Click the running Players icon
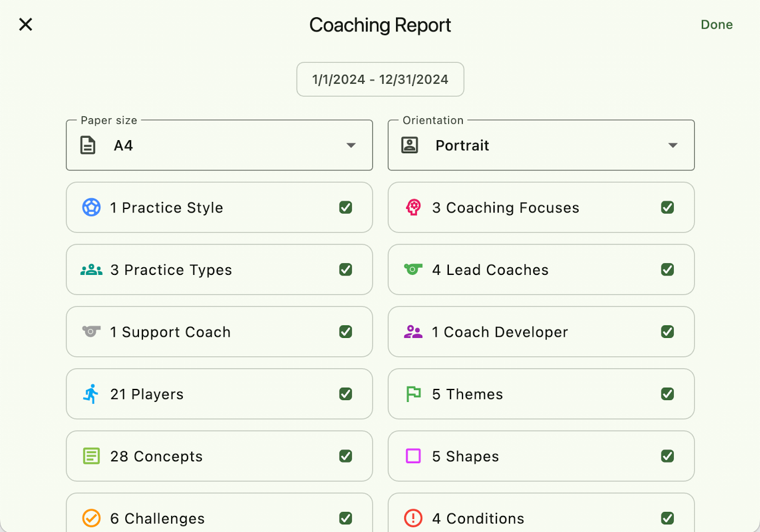This screenshot has width=760, height=532. pos(91,394)
